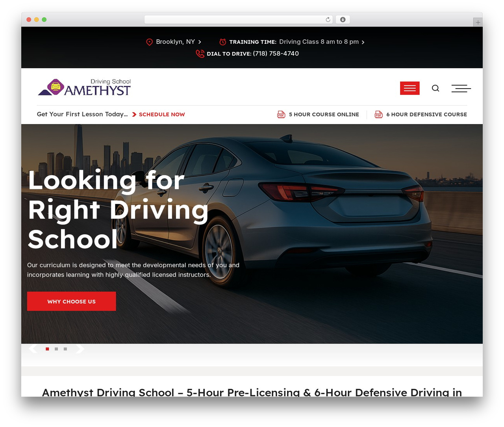Image resolution: width=504 pixels, height=427 pixels.
Task: Minimize the browser window with yellow button
Action: point(37,20)
